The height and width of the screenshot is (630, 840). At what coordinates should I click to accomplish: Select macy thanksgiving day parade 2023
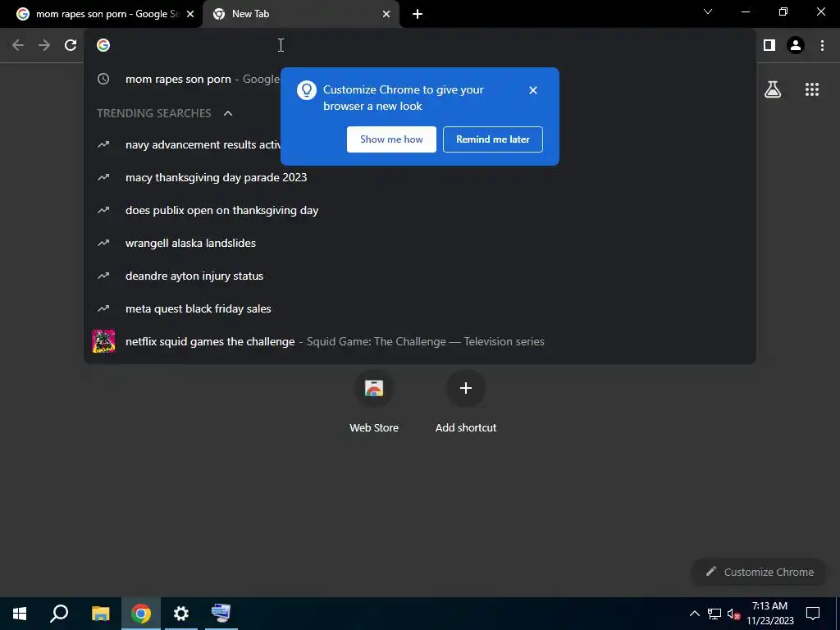pos(420,177)
